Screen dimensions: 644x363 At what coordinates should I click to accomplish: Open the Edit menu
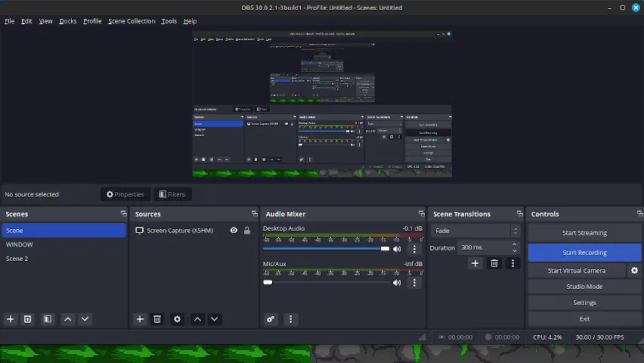(26, 21)
